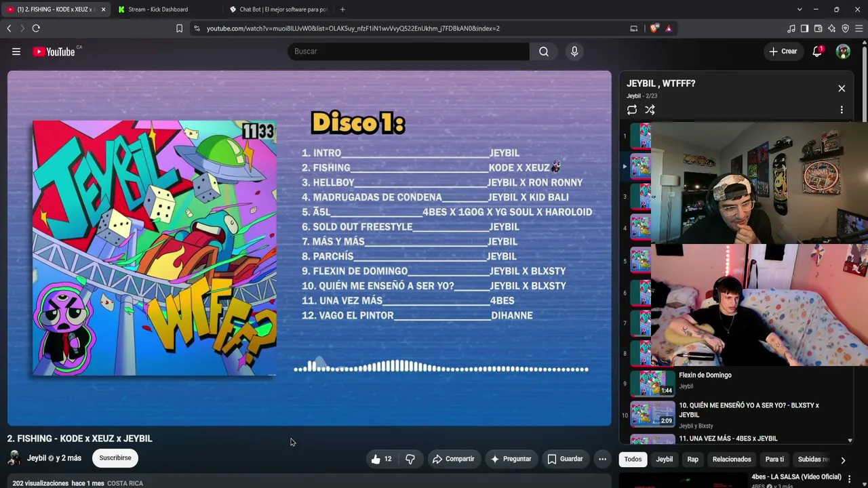Click the Crear button
The image size is (868, 488).
coord(783,52)
